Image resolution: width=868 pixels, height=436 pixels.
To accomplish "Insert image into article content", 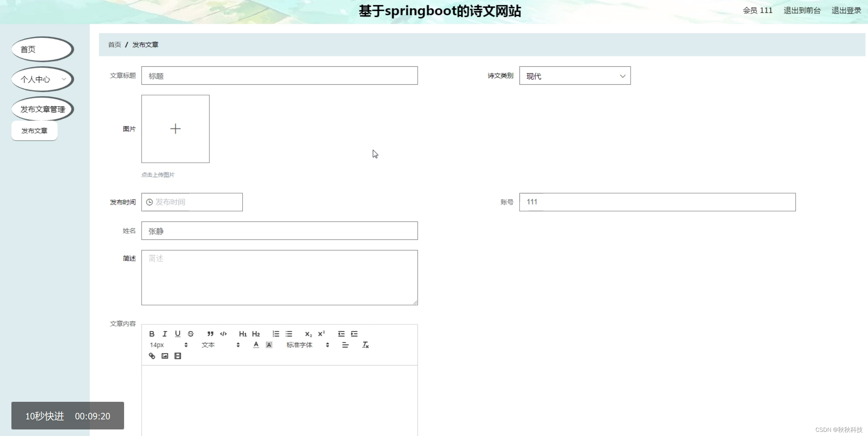I will pyautogui.click(x=165, y=356).
